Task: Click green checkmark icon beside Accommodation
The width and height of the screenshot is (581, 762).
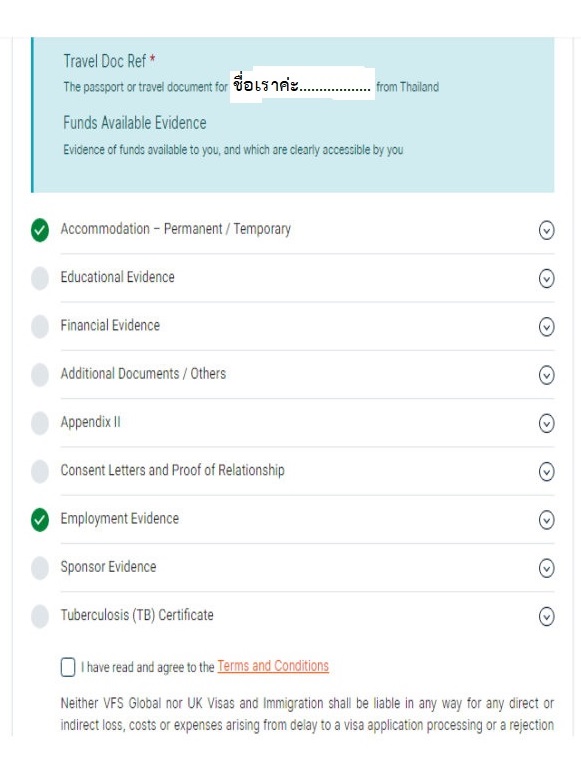Action: pos(40,230)
